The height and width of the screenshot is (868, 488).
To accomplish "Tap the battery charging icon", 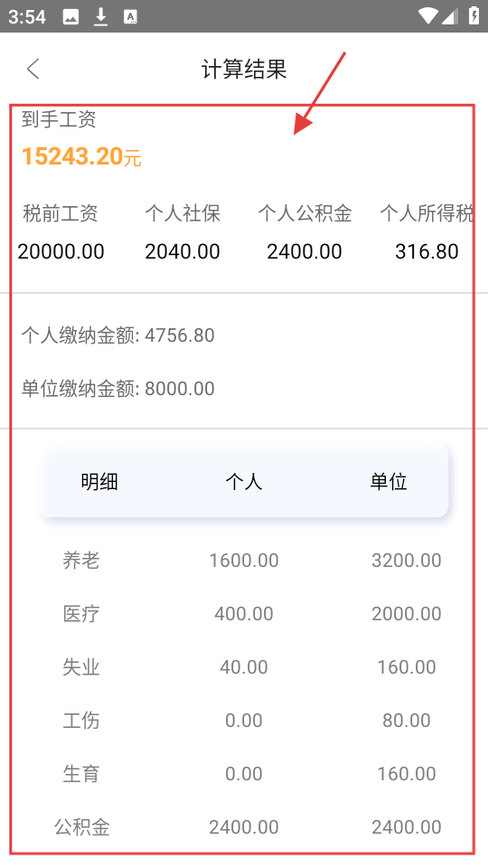I will coord(474,15).
